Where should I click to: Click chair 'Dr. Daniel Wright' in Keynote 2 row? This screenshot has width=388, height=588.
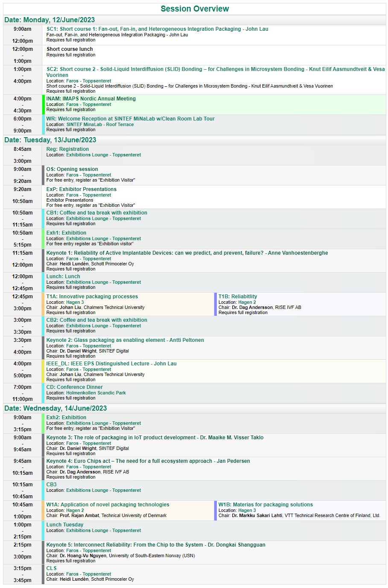tap(78, 351)
